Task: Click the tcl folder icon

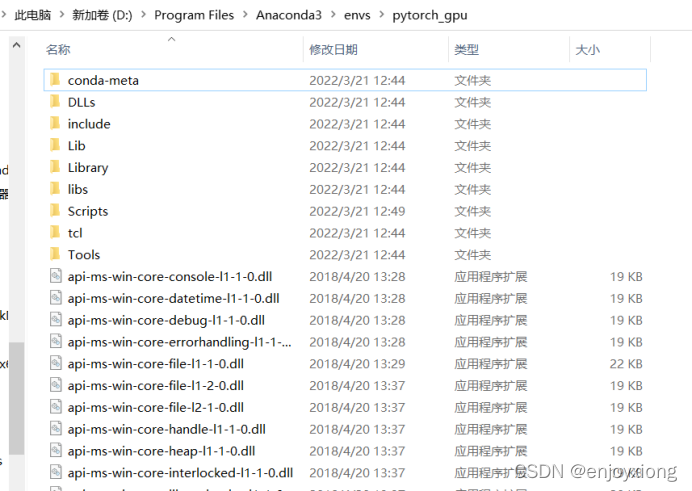Action: click(x=55, y=232)
